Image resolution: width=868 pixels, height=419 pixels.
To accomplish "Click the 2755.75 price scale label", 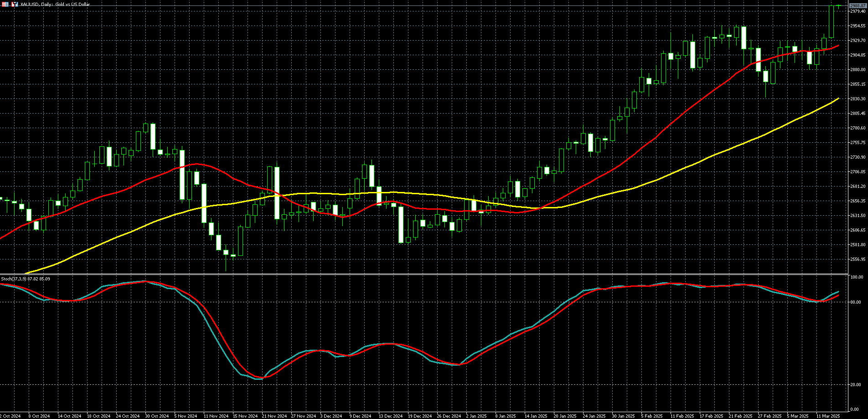I will coord(858,143).
